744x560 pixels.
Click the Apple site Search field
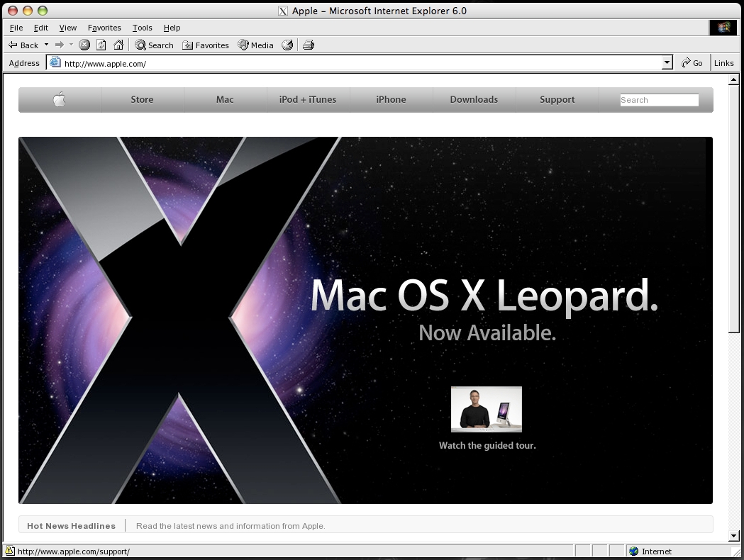coord(659,99)
